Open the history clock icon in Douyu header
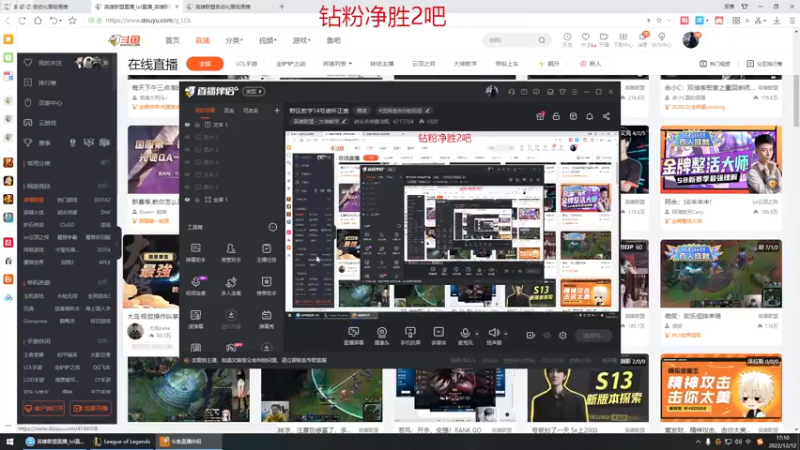This screenshot has height=450, width=800. (x=567, y=39)
